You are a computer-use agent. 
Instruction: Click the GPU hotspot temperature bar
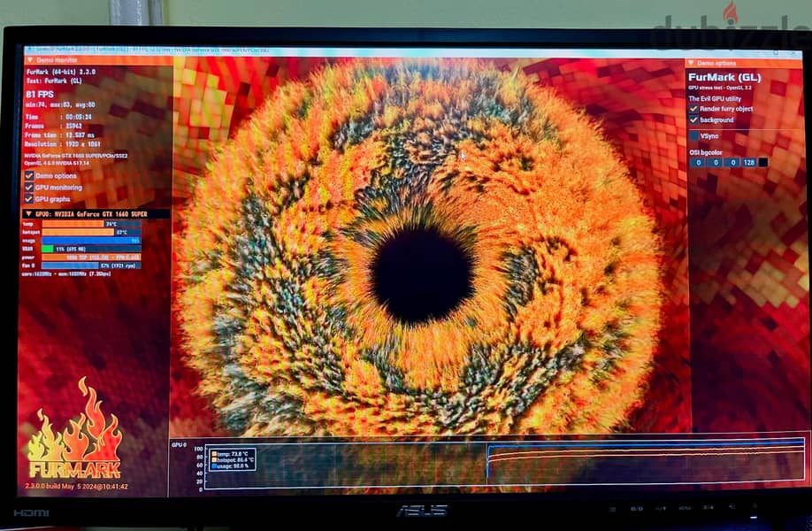tap(91, 232)
